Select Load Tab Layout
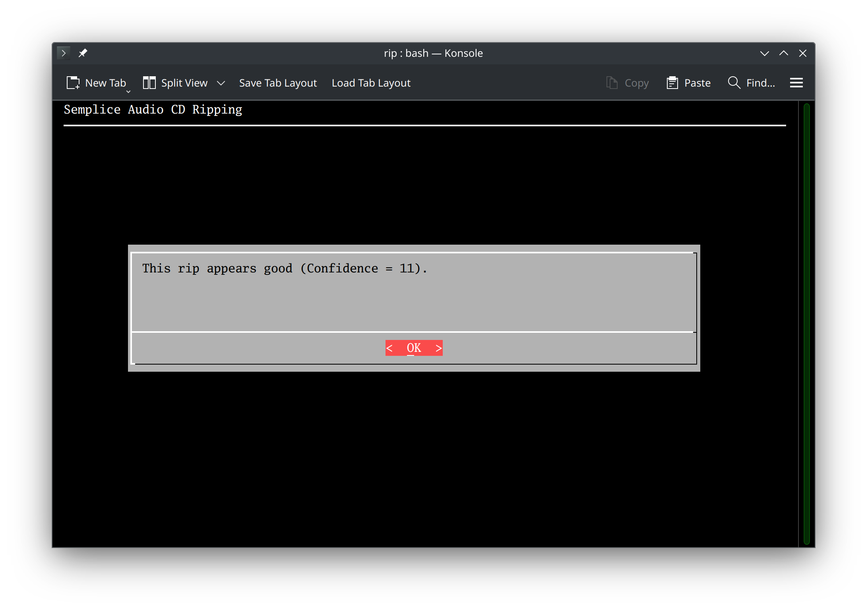The height and width of the screenshot is (610, 868). pos(371,83)
